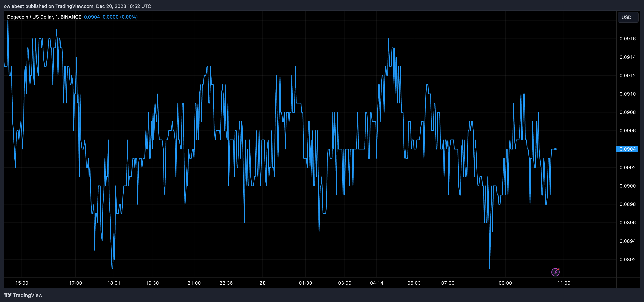Click the 0.0000 (0.00%) change value
This screenshot has width=644, height=302.
point(120,17)
